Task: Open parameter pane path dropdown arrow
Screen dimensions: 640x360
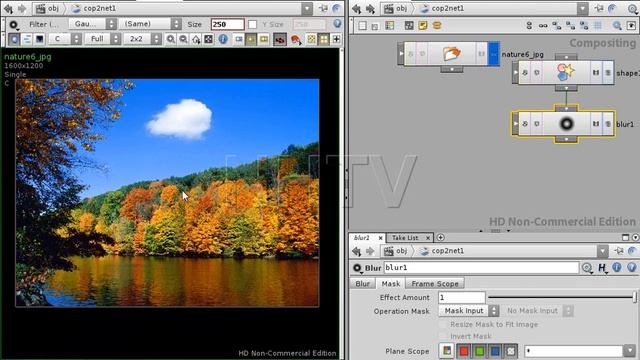Action: (x=602, y=251)
